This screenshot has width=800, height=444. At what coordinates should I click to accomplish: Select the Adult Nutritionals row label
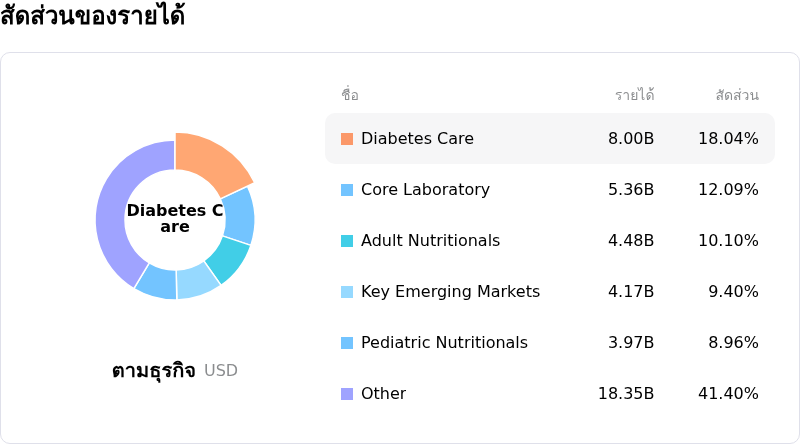pos(430,240)
